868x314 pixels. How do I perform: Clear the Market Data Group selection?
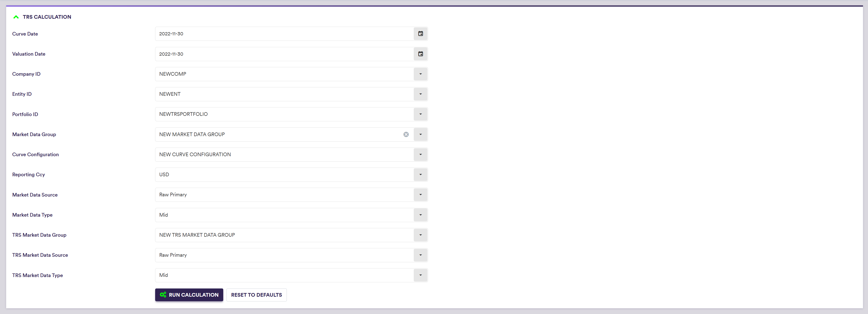[x=406, y=134]
